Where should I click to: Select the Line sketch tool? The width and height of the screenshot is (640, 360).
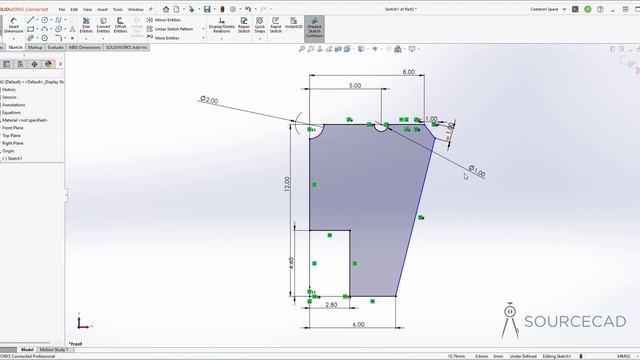pos(31,20)
